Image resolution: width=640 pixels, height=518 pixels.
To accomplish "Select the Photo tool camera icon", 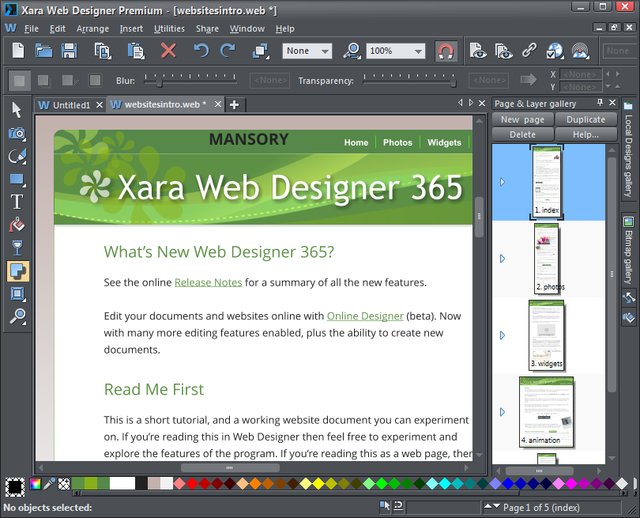I will pos(17,132).
